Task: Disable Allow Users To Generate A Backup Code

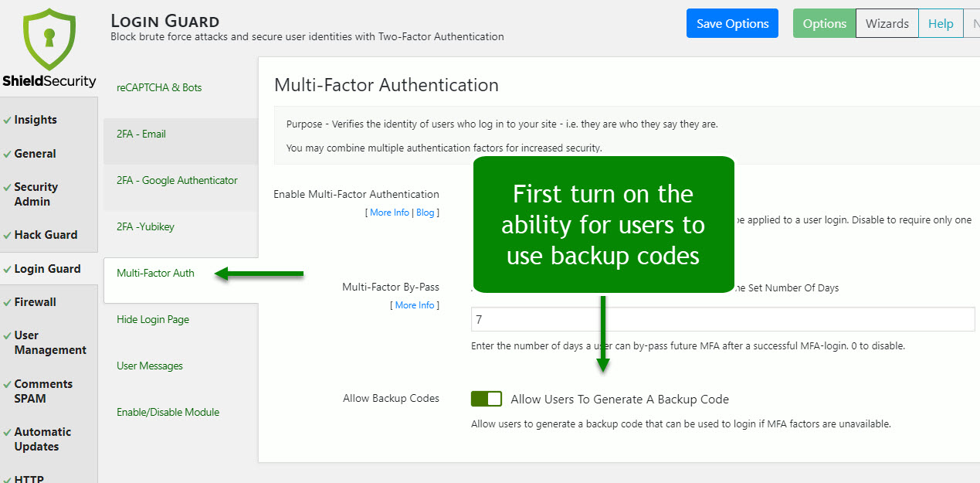Action: (486, 399)
